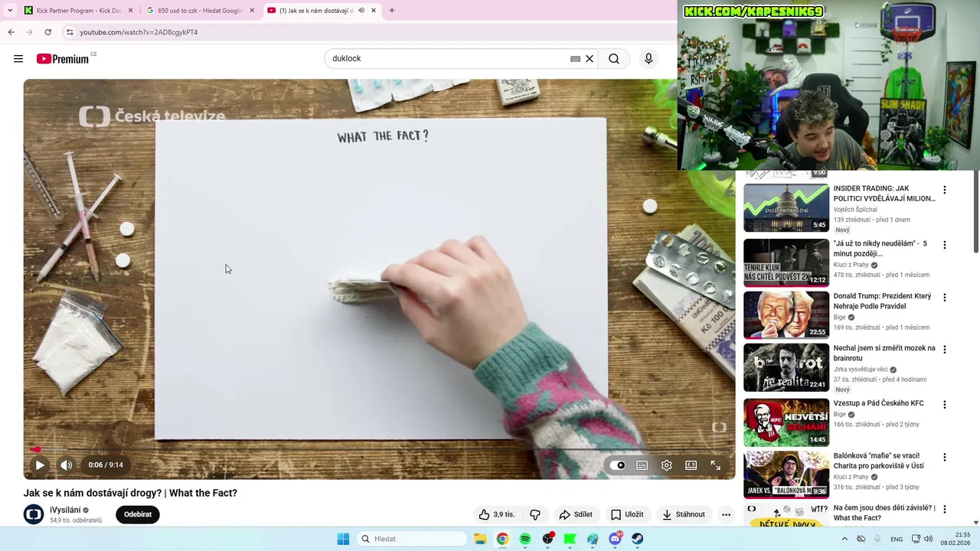Image resolution: width=980 pixels, height=551 pixels.
Task: Open player settings gear
Action: pyautogui.click(x=667, y=465)
